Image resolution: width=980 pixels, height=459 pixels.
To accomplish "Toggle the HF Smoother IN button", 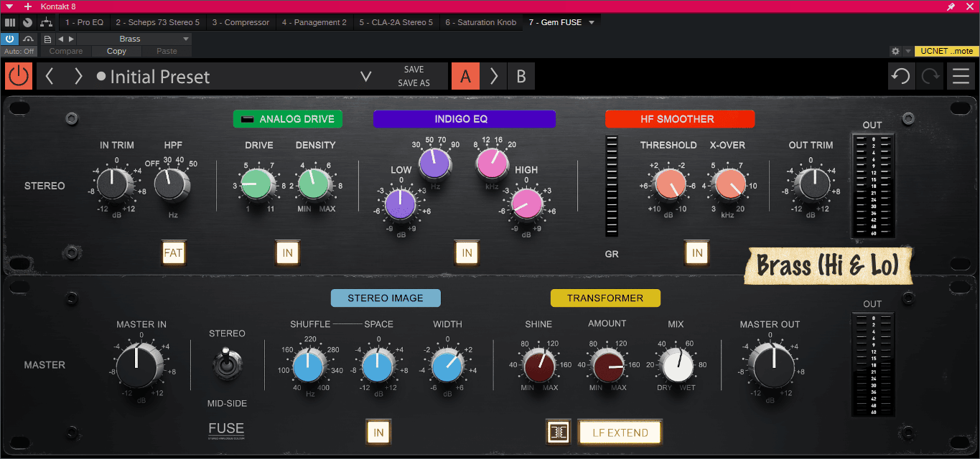I will (x=696, y=253).
